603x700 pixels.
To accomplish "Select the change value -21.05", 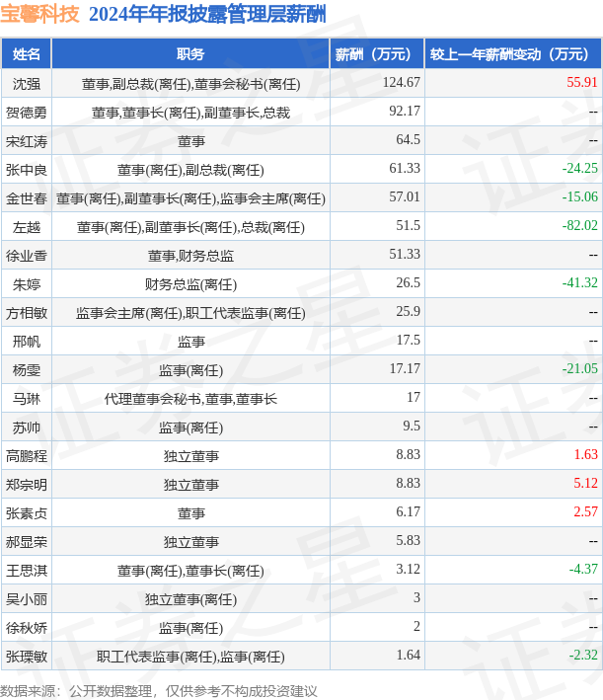I will [x=579, y=368].
